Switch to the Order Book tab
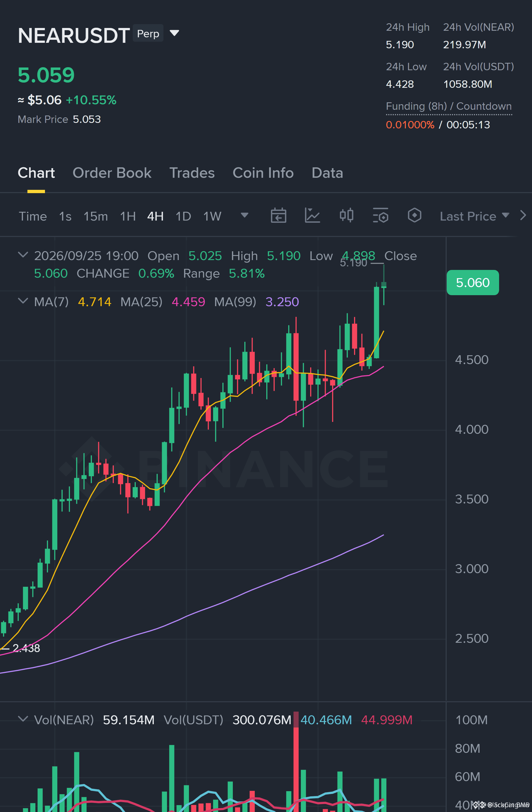Viewport: 532px width, 812px height. pos(112,173)
